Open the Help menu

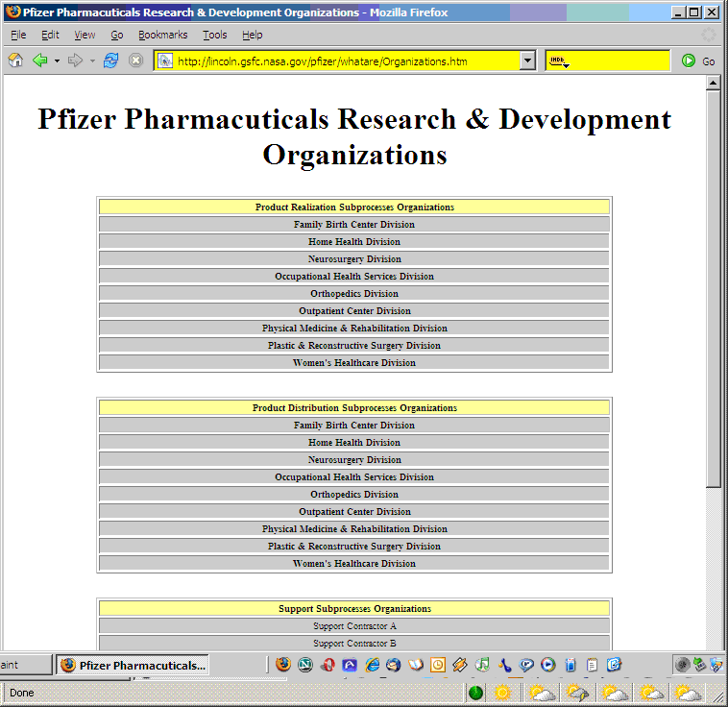click(x=252, y=35)
